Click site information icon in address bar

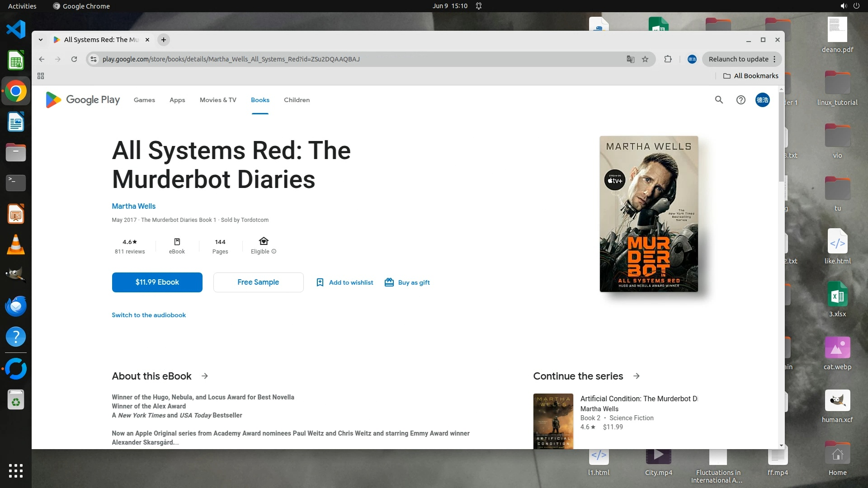pyautogui.click(x=94, y=59)
